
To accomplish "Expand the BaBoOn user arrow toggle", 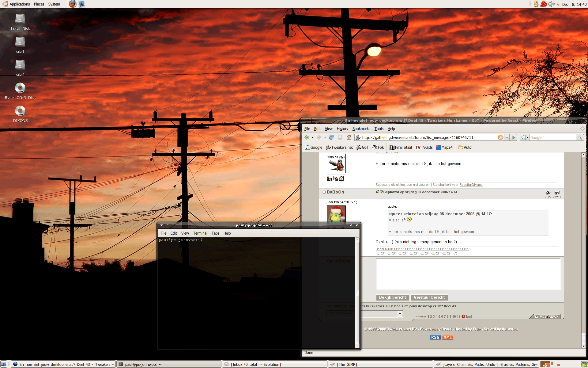I will click(324, 192).
